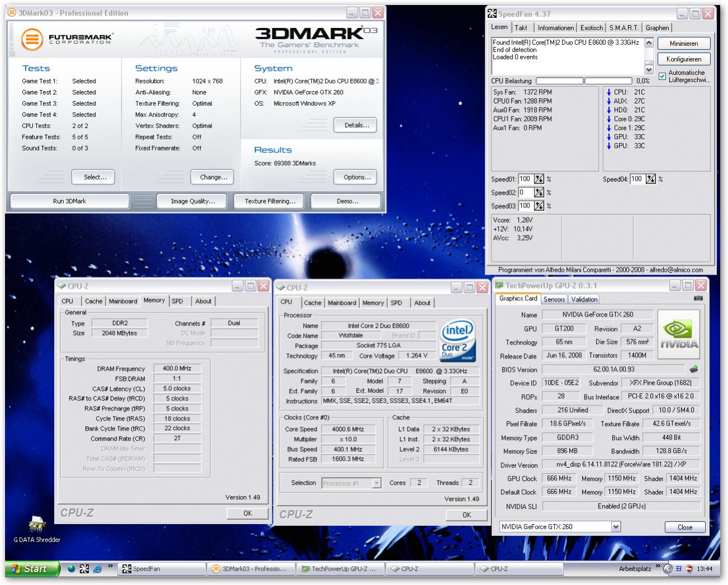Switch to Takt tab in SpeedFan
This screenshot has height=585, width=728.
coord(521,27)
